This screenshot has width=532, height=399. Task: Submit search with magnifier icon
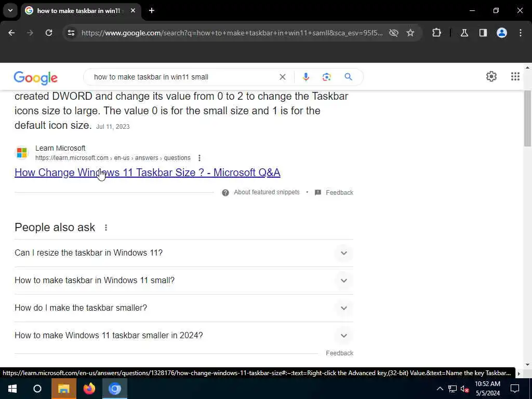pyautogui.click(x=348, y=77)
